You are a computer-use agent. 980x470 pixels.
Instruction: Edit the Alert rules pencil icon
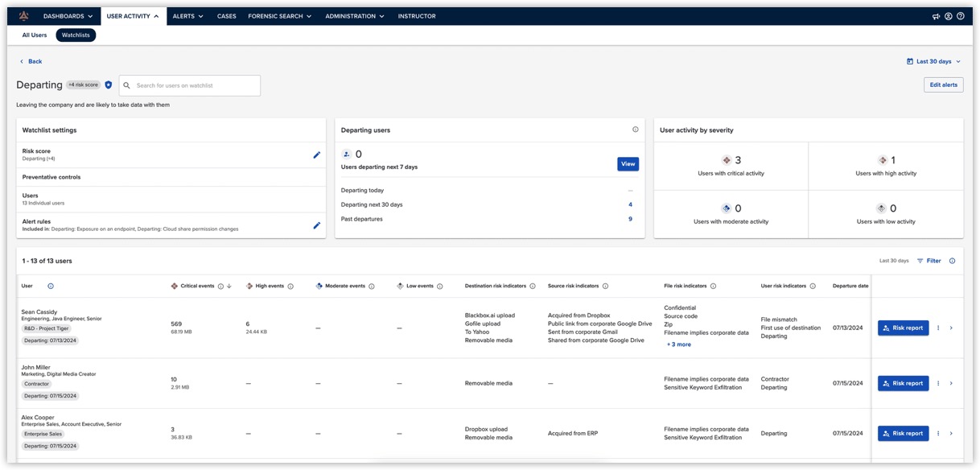316,225
